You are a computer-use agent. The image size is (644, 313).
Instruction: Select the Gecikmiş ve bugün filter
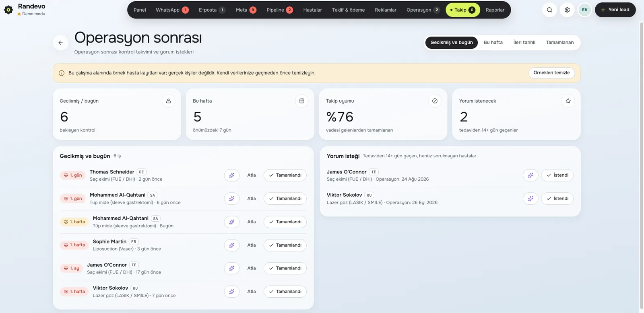click(x=452, y=43)
